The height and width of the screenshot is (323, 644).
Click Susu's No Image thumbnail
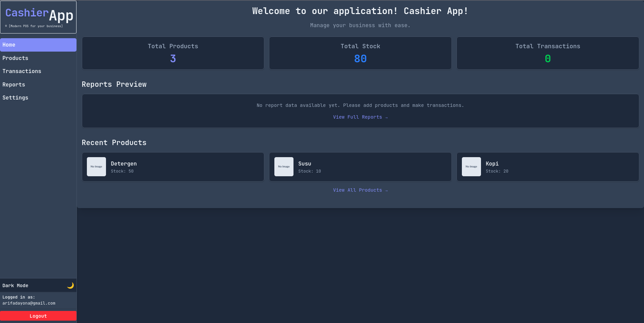coord(284,167)
